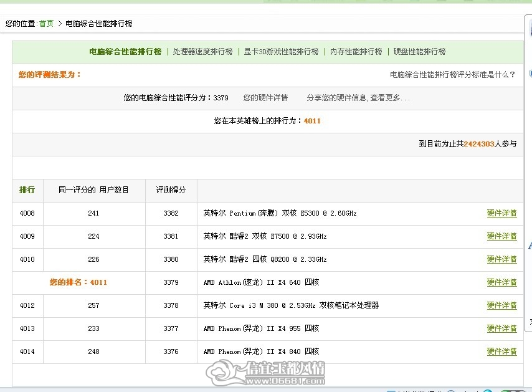Click the score 3381 cell

(x=171, y=236)
